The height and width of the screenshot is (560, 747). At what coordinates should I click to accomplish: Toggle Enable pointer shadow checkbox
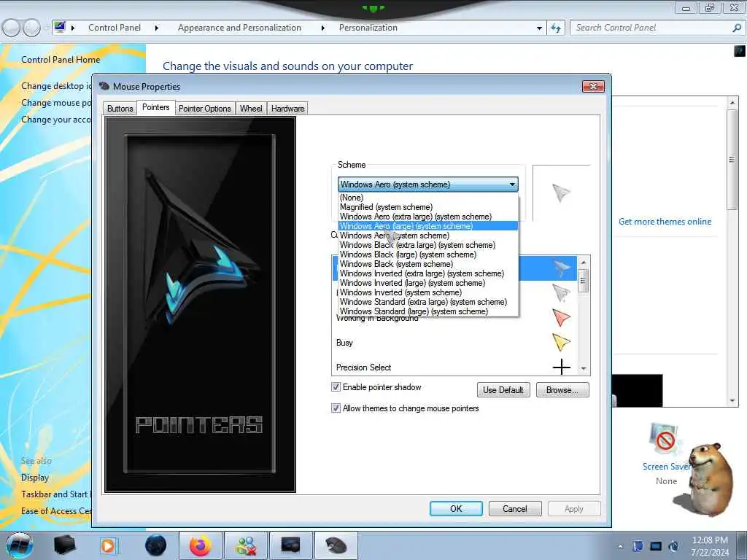click(x=336, y=387)
